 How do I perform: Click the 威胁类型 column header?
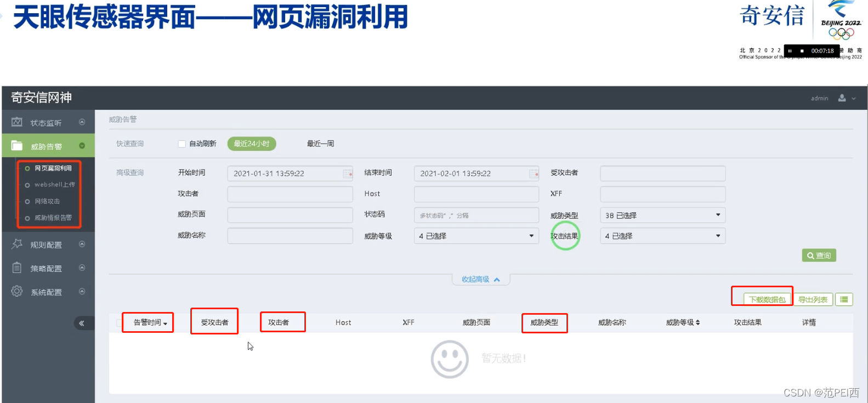pos(544,322)
